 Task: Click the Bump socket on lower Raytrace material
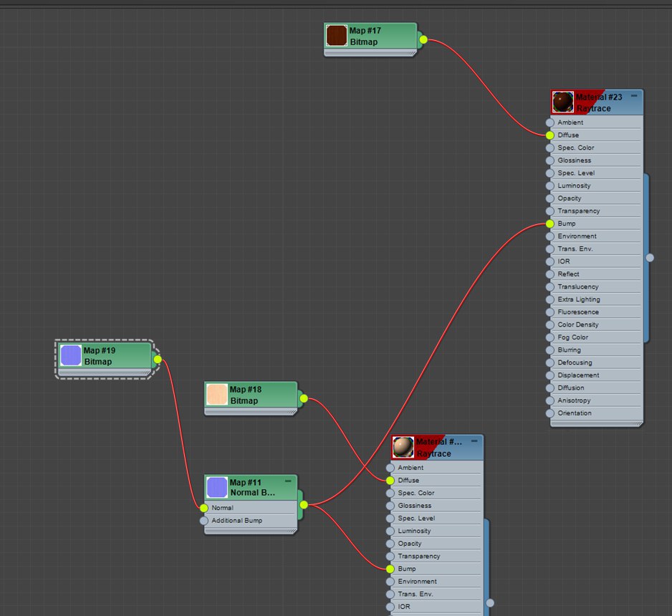[390, 569]
